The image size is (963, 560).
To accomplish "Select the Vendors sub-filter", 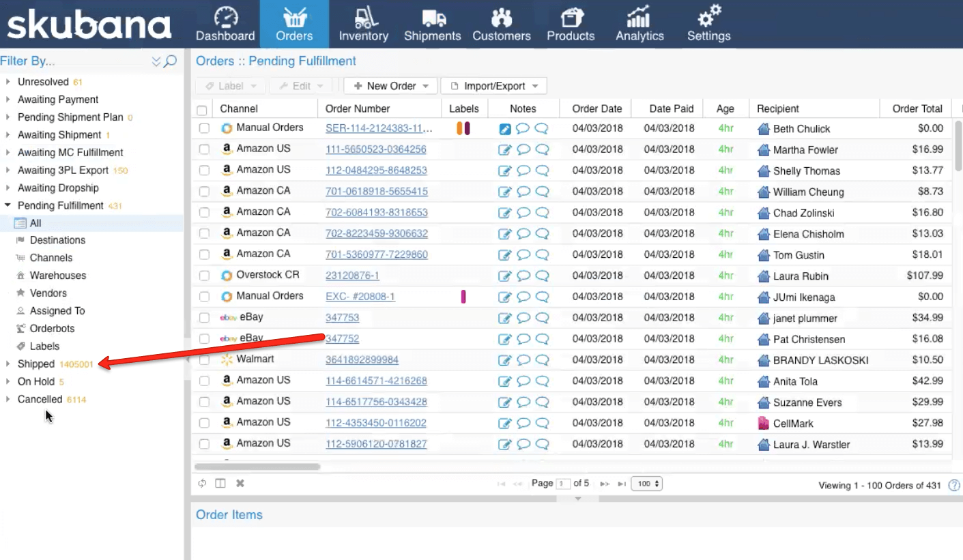I will (x=48, y=293).
